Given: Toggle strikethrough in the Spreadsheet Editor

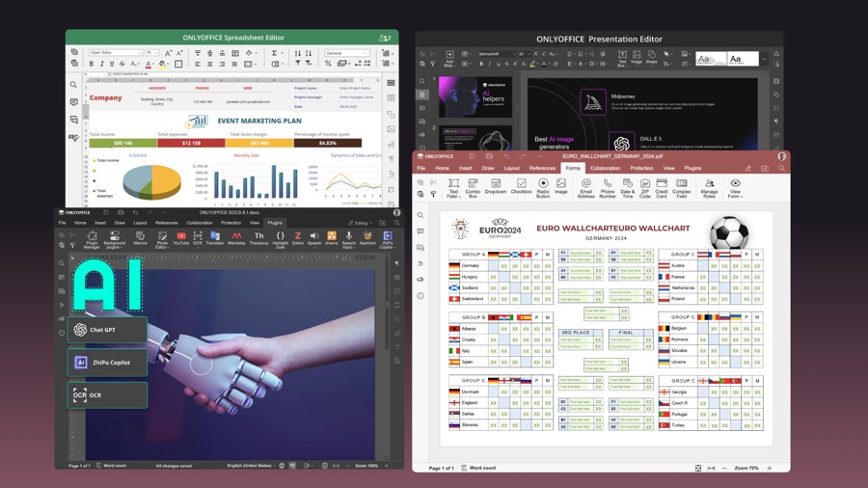Looking at the screenshot, I should point(122,65).
